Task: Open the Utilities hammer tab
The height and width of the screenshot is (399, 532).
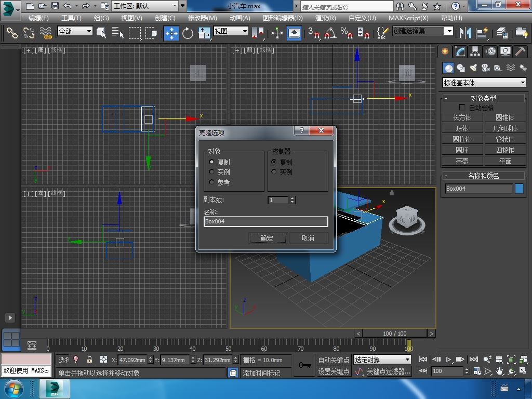Action: pyautogui.click(x=520, y=51)
